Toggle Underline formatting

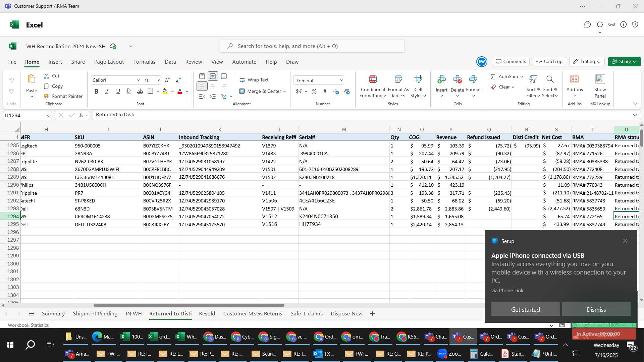click(118, 91)
